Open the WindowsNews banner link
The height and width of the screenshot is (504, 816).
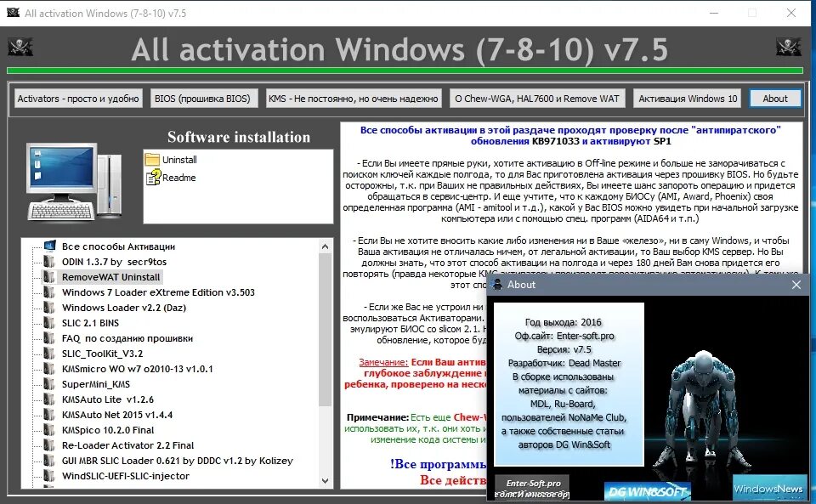click(768, 488)
